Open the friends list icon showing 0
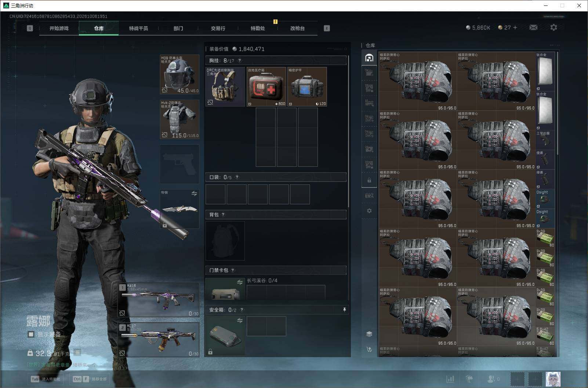 493,379
